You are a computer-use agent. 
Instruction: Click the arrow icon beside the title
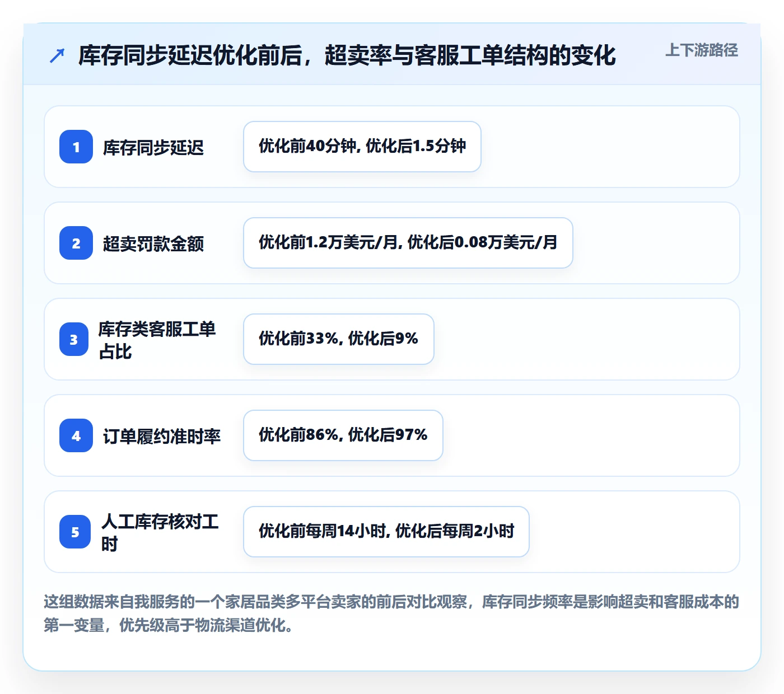pos(57,55)
